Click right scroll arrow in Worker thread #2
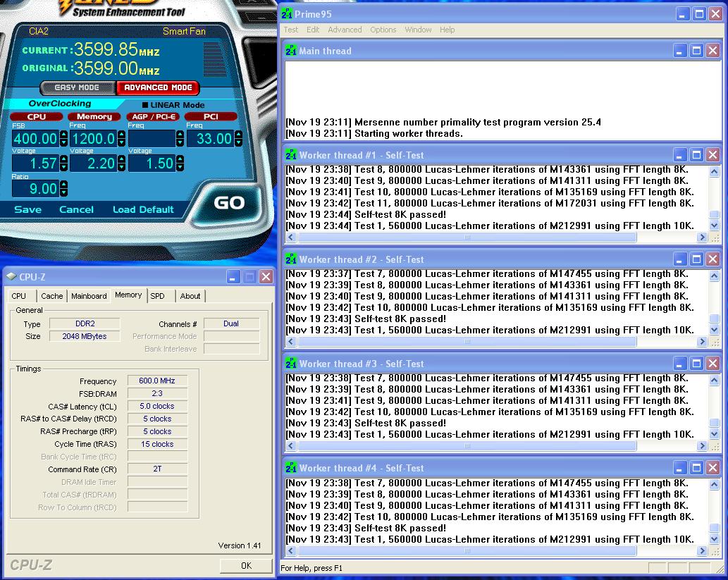 pos(701,341)
